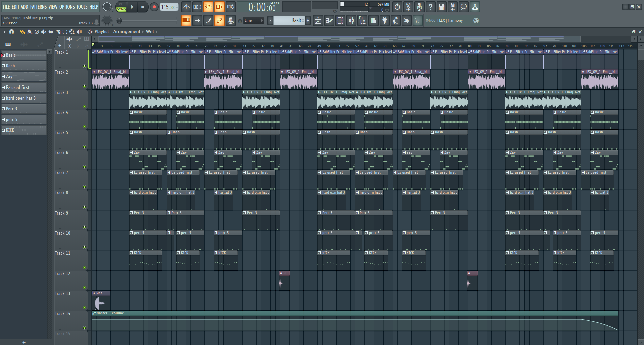
Task: Select the Slip tool with double arrows
Action: [x=51, y=32]
